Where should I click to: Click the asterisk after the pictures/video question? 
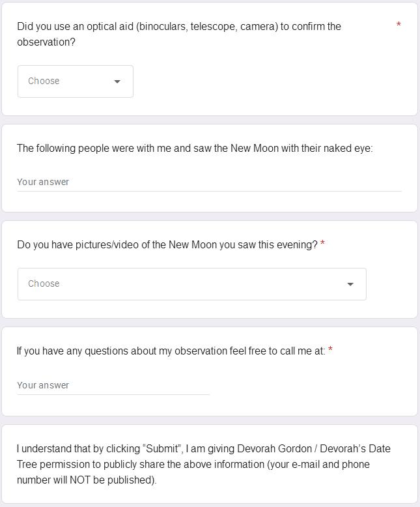tap(322, 244)
